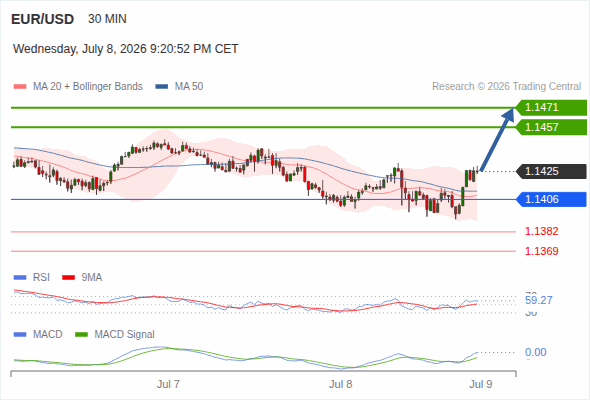Click the 1.1369 support level label
Screen dimensions: 590x400
[541, 251]
